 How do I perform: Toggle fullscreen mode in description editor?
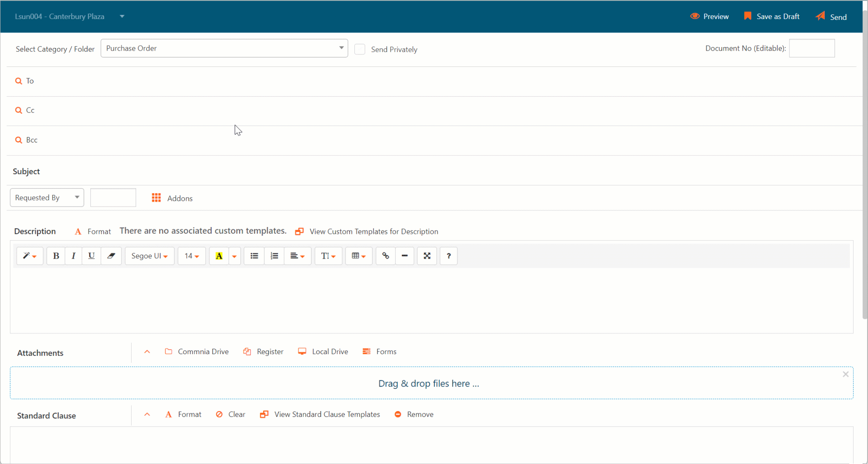pyautogui.click(x=427, y=256)
